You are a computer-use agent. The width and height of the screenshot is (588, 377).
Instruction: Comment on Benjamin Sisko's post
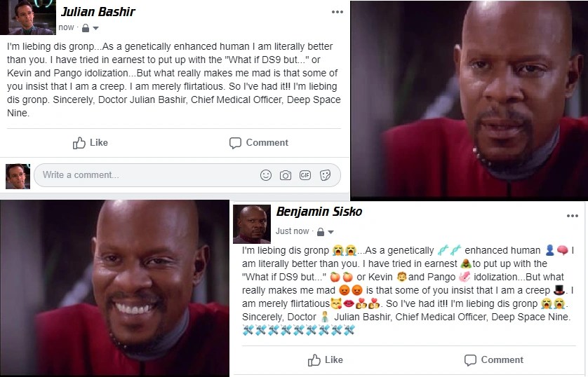point(493,359)
